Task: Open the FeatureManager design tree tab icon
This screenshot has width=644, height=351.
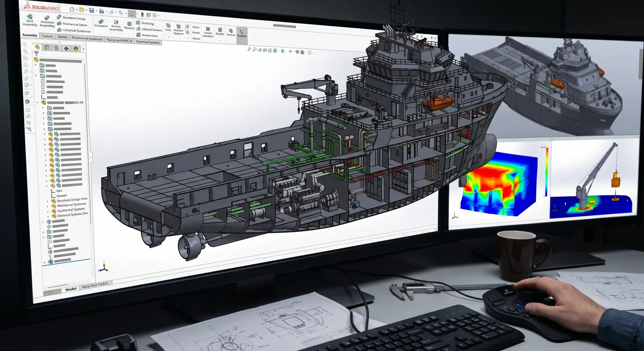Action: (x=37, y=47)
